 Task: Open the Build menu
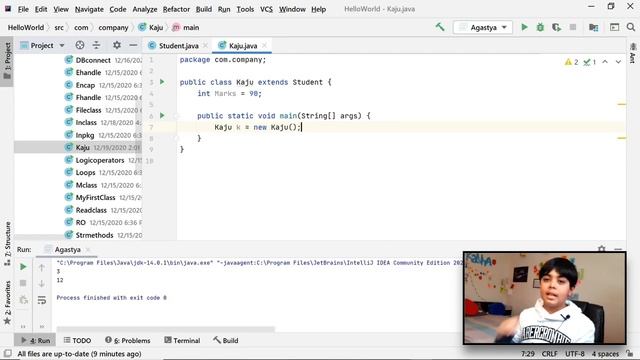click(x=204, y=9)
